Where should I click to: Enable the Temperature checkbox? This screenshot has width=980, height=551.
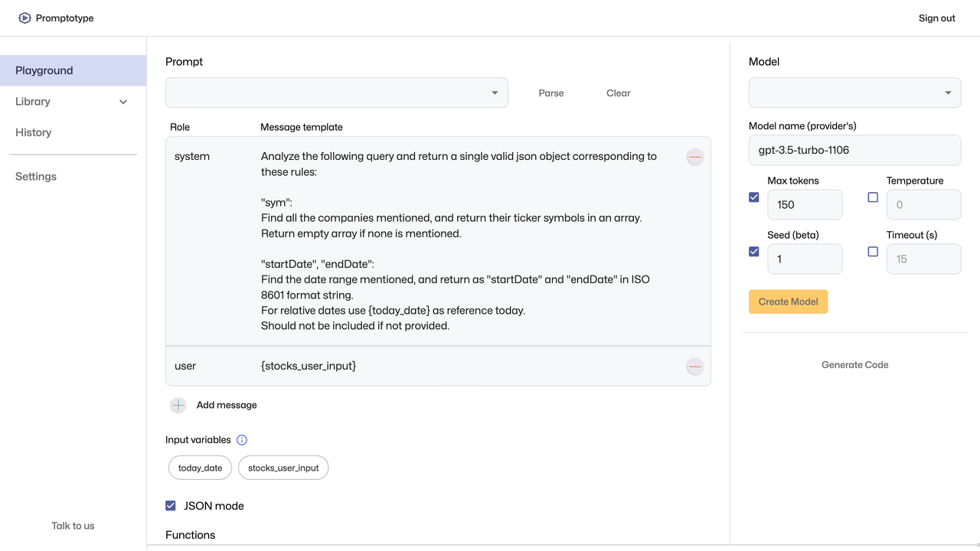[x=873, y=197]
